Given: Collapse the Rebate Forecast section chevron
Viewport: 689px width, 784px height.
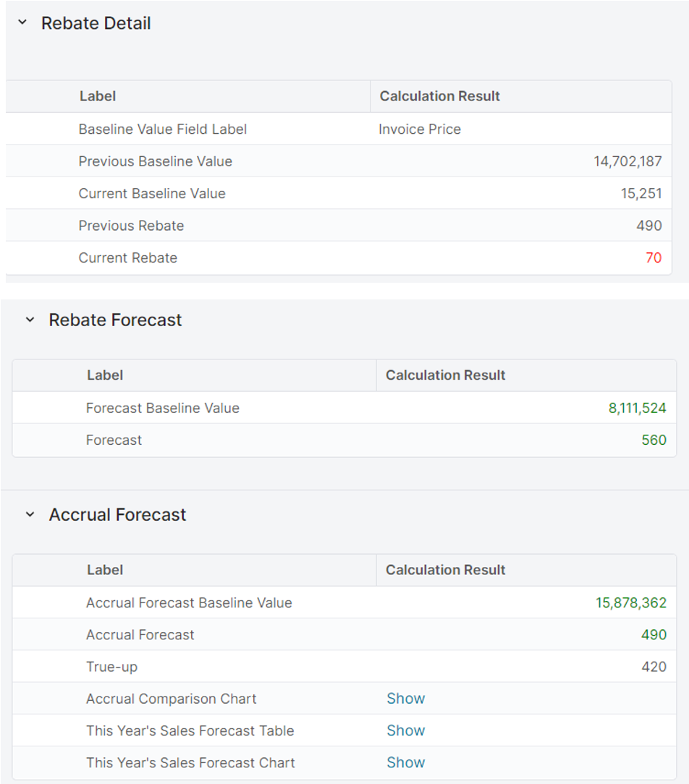Looking at the screenshot, I should coord(30,320).
